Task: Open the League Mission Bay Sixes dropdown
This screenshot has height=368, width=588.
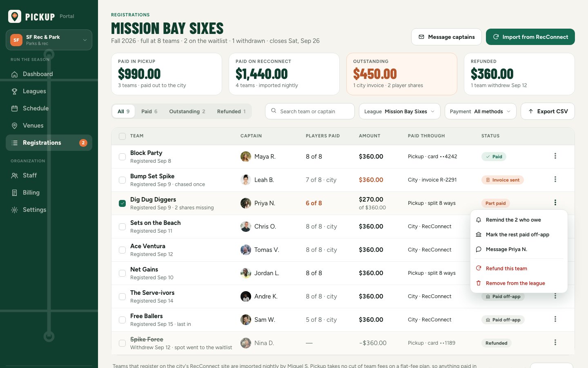Action: tap(399, 111)
